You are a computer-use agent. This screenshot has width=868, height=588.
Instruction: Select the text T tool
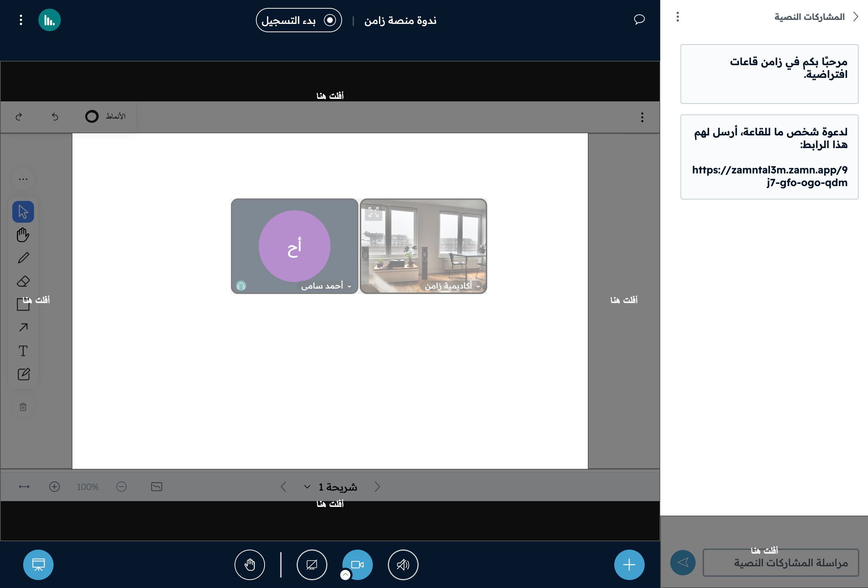(x=23, y=351)
